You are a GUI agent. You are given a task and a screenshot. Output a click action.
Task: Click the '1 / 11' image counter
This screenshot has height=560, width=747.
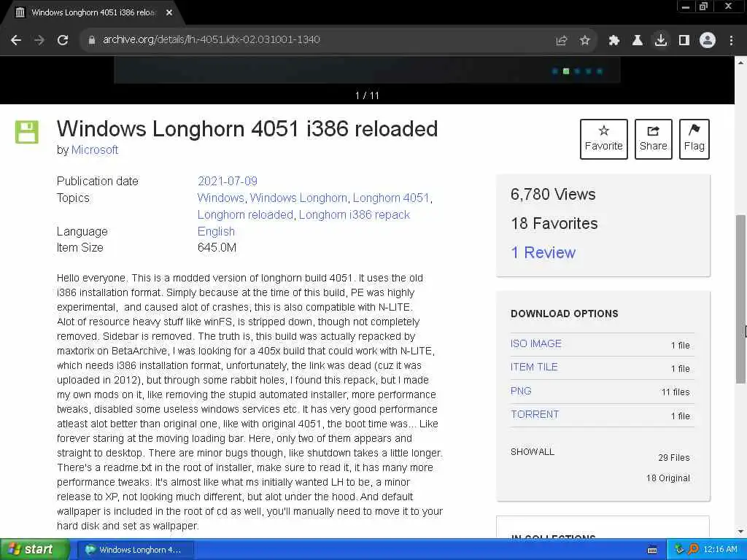coord(367,96)
